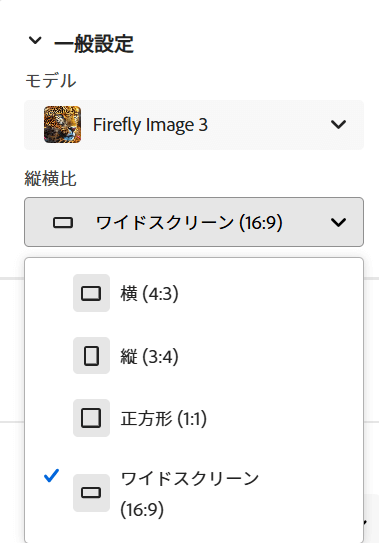Click the square 1:1 icon
379x543 pixels.
click(x=91, y=418)
